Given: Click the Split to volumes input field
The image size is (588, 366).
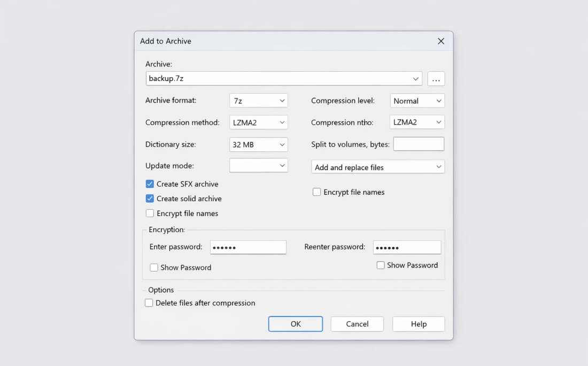Looking at the screenshot, I should pos(419,144).
